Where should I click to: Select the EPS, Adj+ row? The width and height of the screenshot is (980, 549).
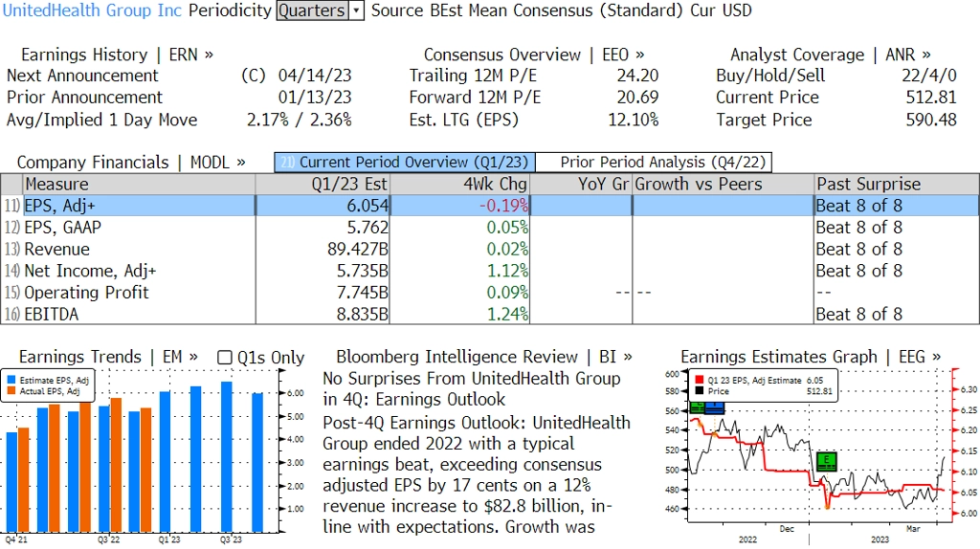[490, 206]
